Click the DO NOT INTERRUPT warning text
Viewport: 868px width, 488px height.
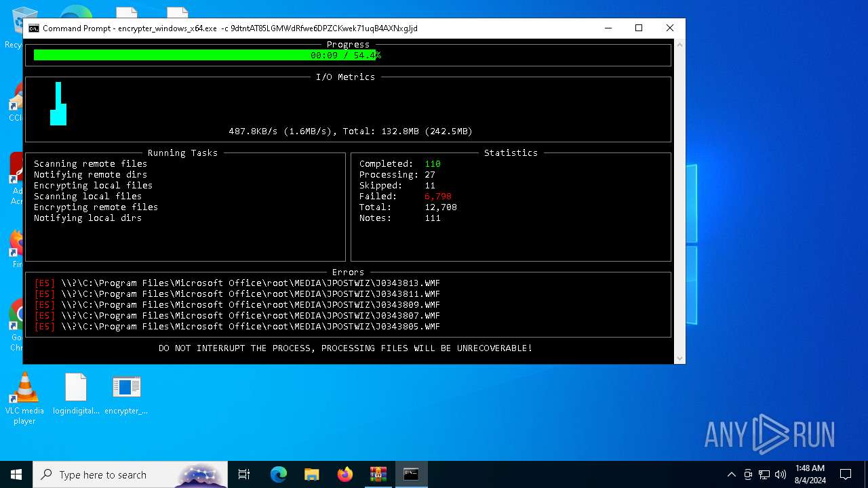[x=345, y=348]
